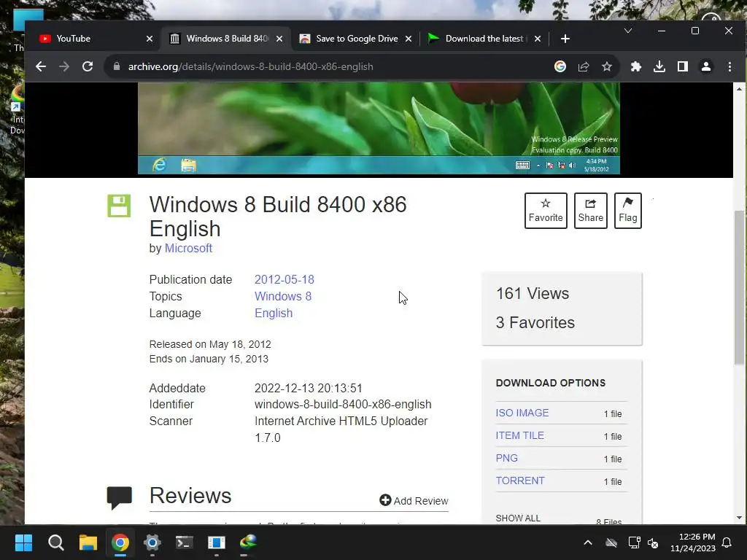Screen dimensions: 747x560
Task: Open the clock showing 12:26 PM
Action: [693, 542]
